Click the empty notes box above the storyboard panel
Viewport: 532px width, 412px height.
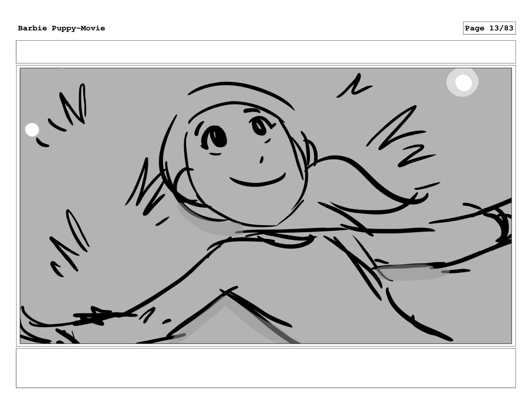[x=266, y=52]
